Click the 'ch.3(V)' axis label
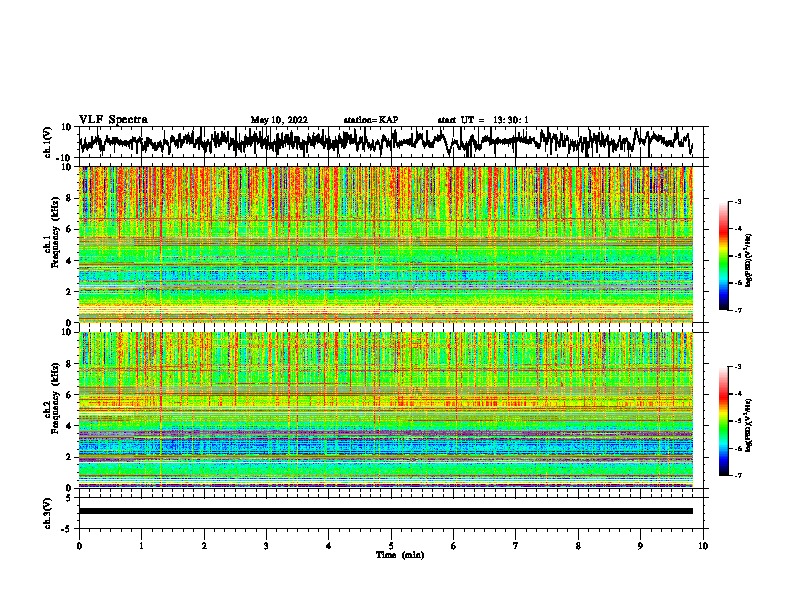The image size is (792, 612). [x=48, y=513]
